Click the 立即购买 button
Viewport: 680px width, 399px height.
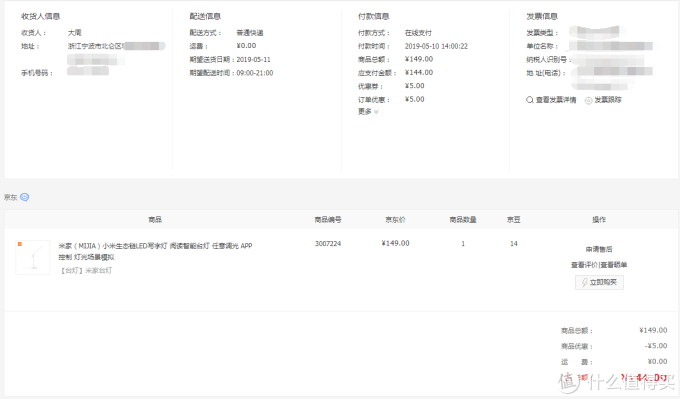coord(599,282)
